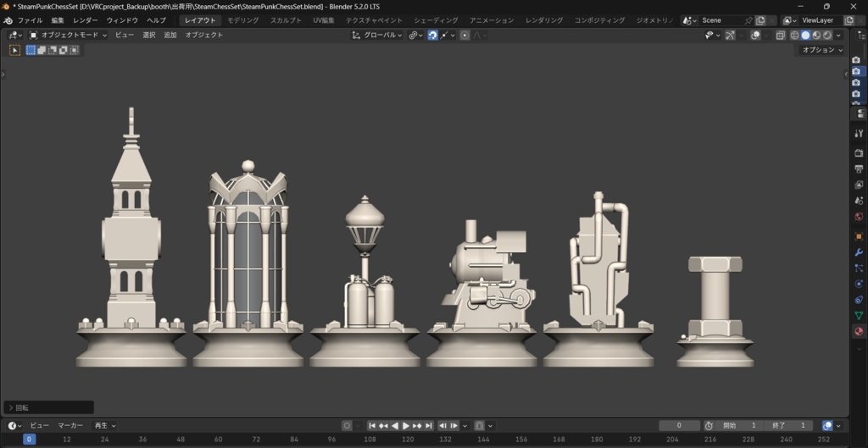Switch to the アニメーション workspace tab
This screenshot has height=448, width=868.
(492, 20)
